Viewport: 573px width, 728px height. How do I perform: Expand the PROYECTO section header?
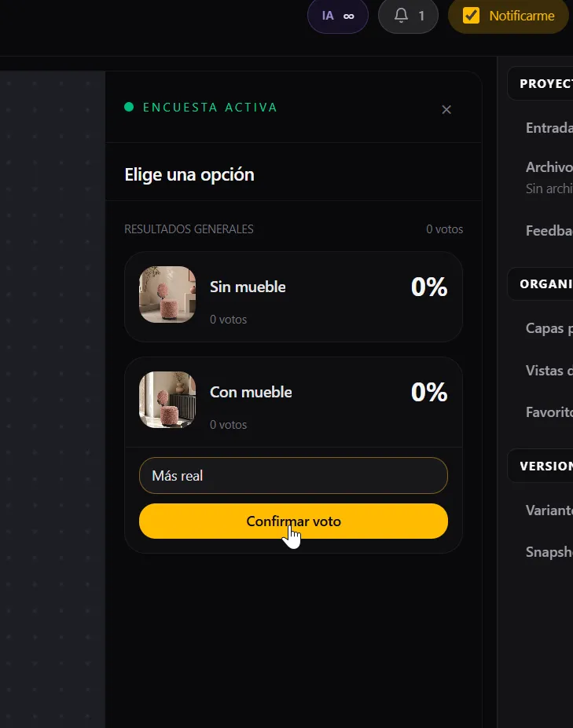pos(541,83)
